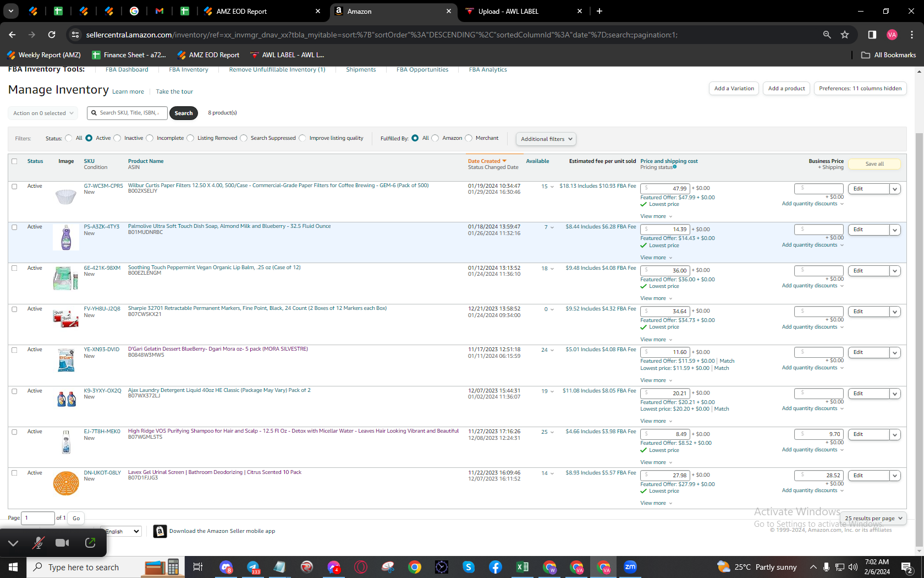
Task: Switch to the AMZ EOD Report tab
Action: pyautogui.click(x=262, y=11)
